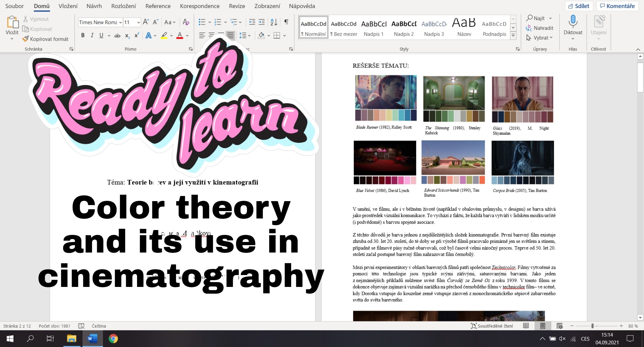Apply the red font color

(180, 35)
